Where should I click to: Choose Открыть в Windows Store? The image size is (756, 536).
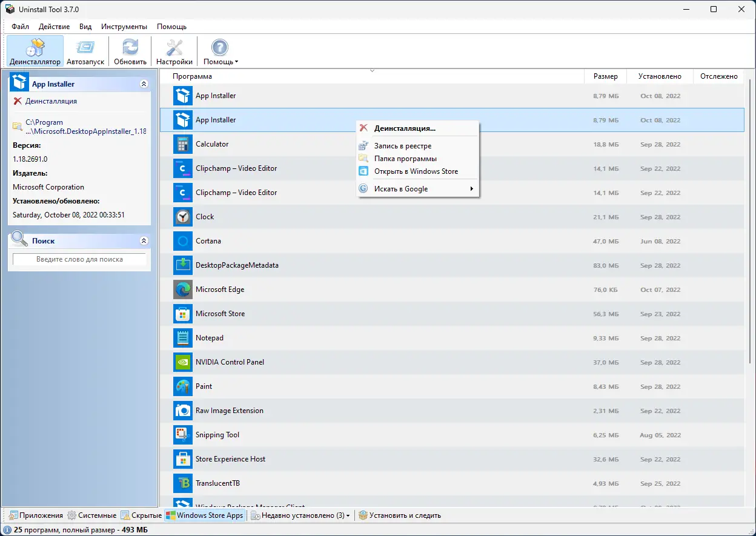coord(418,171)
